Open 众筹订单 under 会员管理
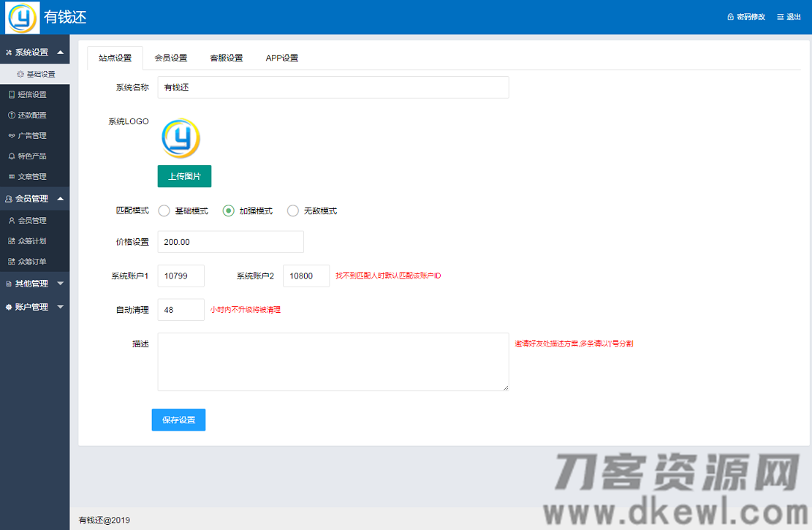The width and height of the screenshot is (812, 530). (x=34, y=261)
